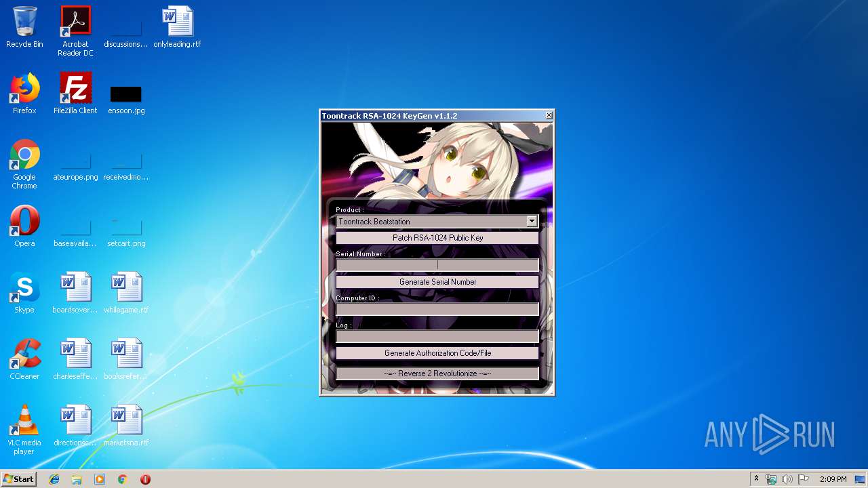Screen dimensions: 868x488
Task: Launch VLC media player shortcut
Action: pyautogui.click(x=24, y=430)
